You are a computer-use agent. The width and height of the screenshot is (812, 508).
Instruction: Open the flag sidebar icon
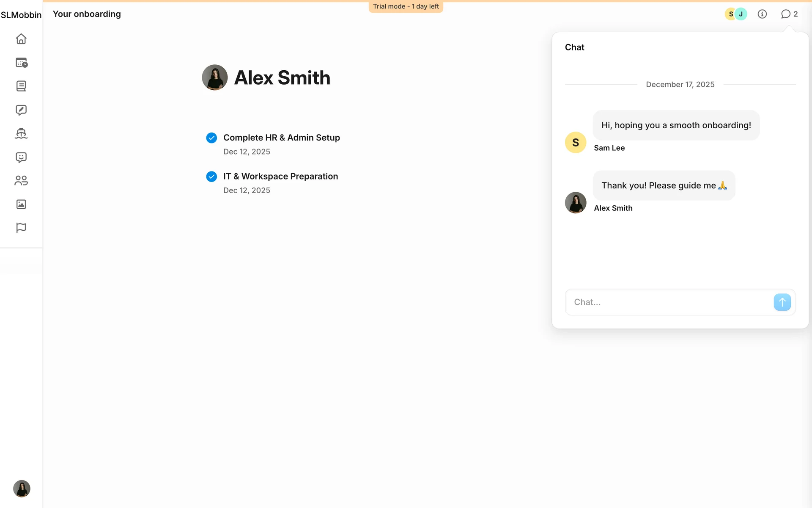click(21, 228)
